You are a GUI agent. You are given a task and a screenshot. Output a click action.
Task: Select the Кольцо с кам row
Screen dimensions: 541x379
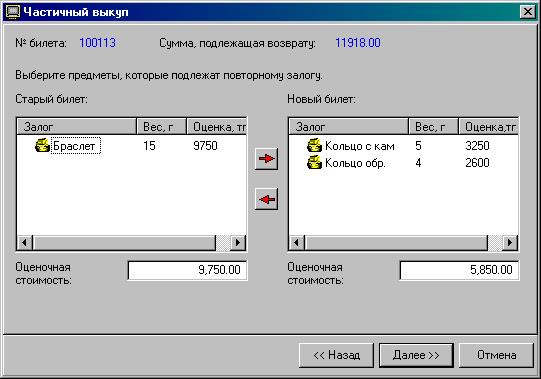click(x=403, y=146)
